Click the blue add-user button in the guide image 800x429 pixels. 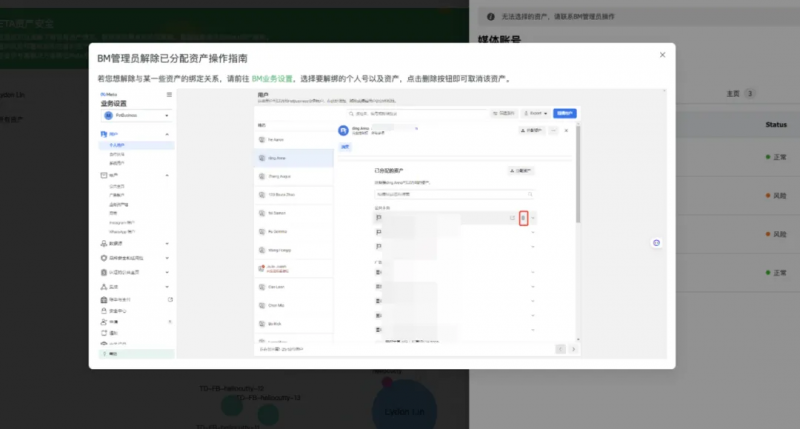point(565,113)
